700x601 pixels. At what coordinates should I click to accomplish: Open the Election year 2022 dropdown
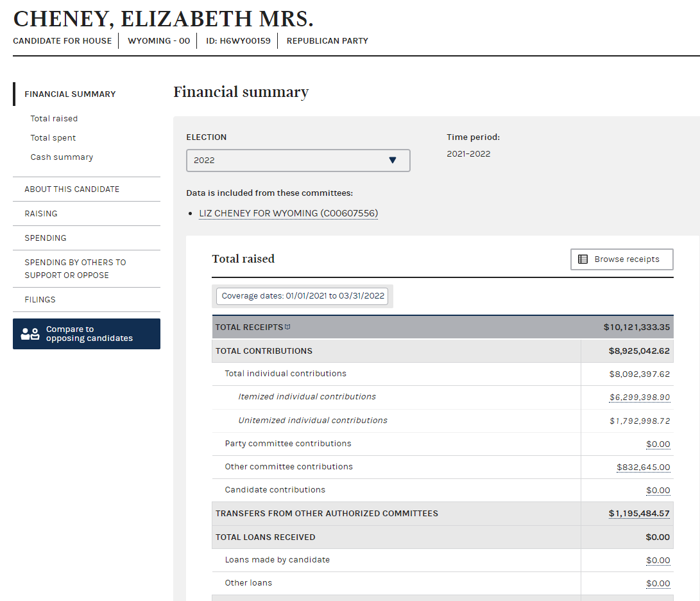coord(298,161)
